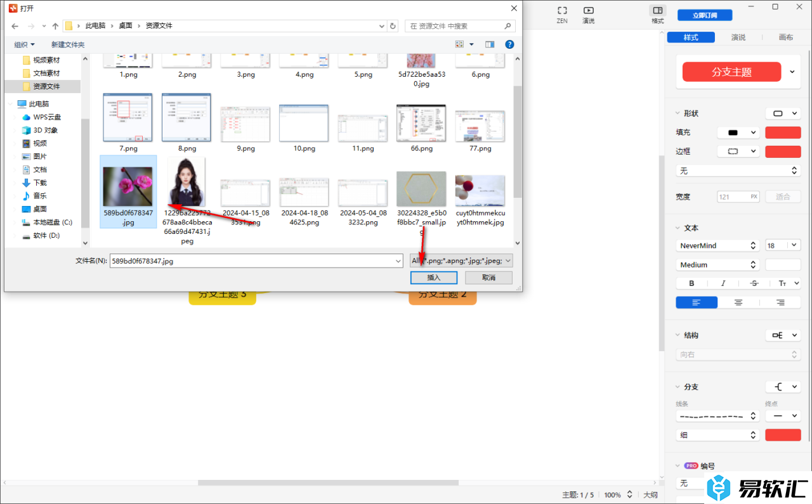Click the 取消 button

click(x=488, y=278)
